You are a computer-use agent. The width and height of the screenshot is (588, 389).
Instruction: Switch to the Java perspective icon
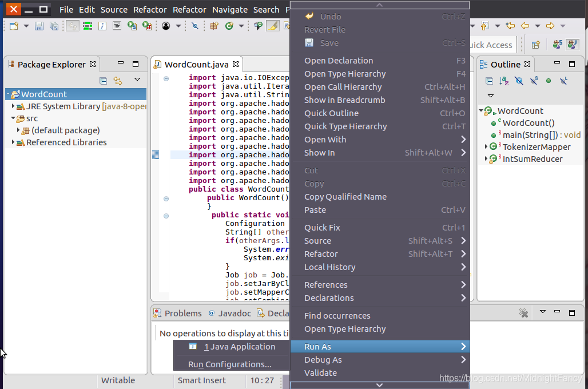tap(572, 44)
